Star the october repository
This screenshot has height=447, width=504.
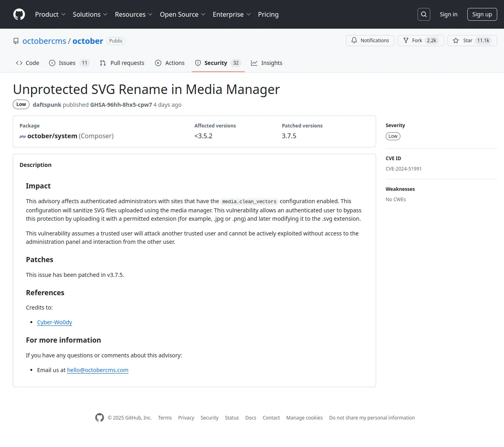[472, 41]
